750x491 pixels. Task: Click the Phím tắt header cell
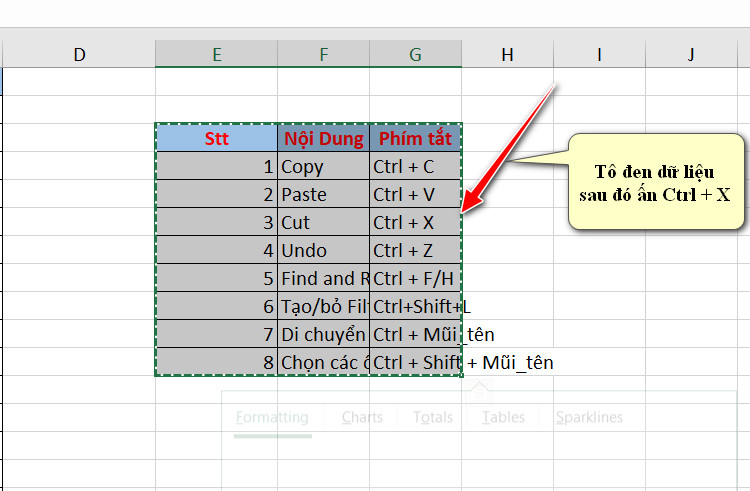415,138
